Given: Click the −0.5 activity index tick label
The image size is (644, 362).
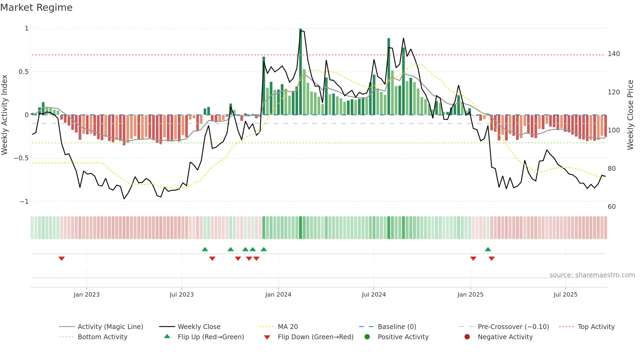Looking at the screenshot, I should pyautogui.click(x=21, y=158).
